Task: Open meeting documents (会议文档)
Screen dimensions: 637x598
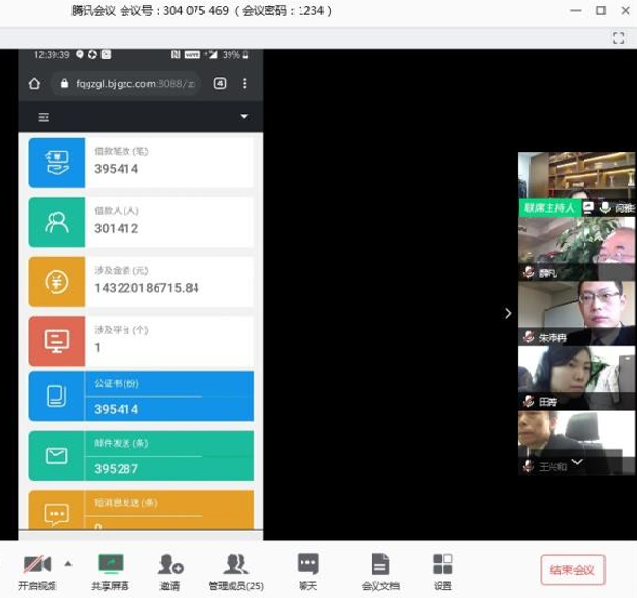Action: coord(381,572)
